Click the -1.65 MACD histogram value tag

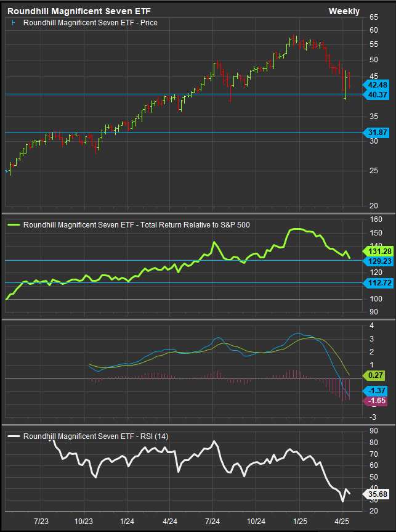coord(375,401)
